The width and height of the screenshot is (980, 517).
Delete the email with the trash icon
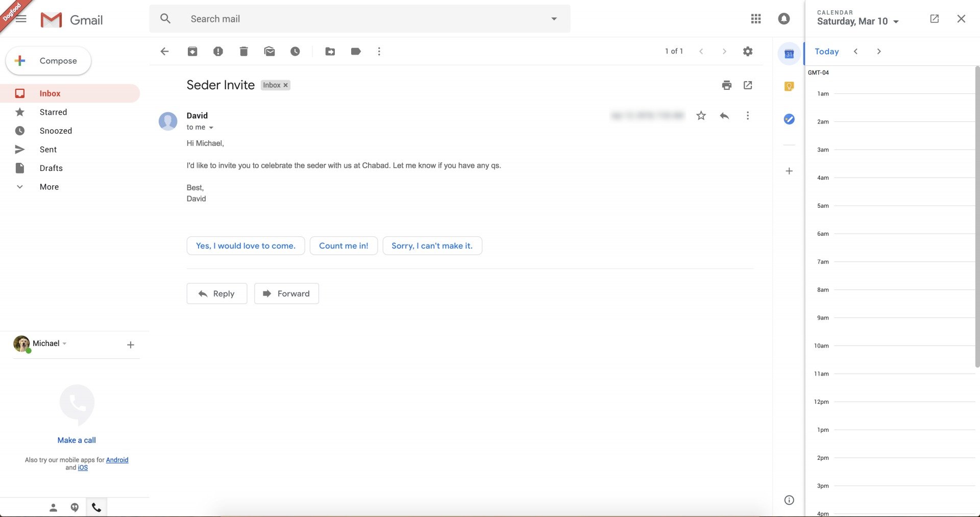point(243,51)
